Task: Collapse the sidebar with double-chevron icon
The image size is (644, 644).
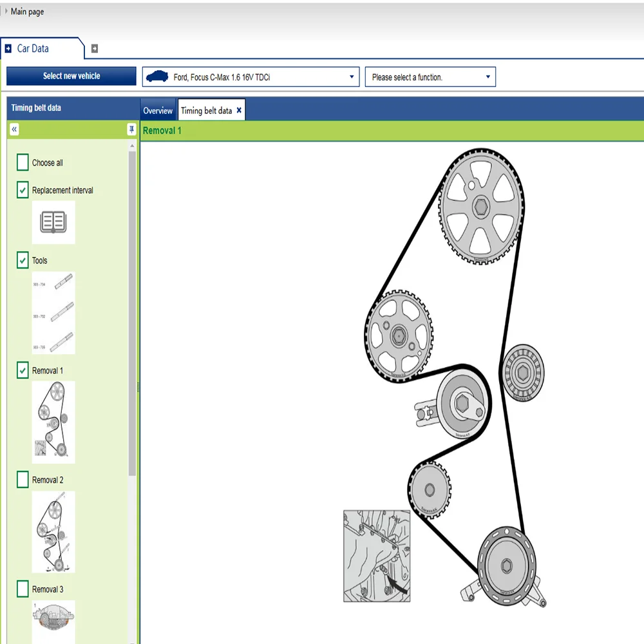Action: click(x=14, y=129)
